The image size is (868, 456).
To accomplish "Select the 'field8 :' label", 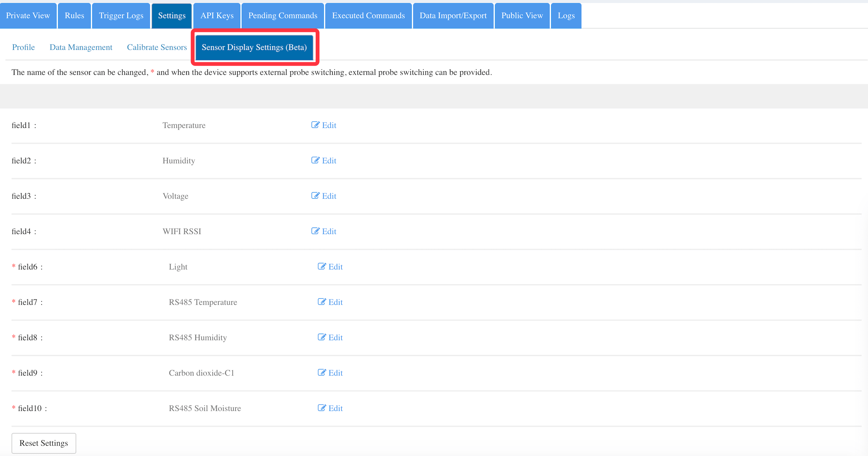I will pyautogui.click(x=30, y=337).
